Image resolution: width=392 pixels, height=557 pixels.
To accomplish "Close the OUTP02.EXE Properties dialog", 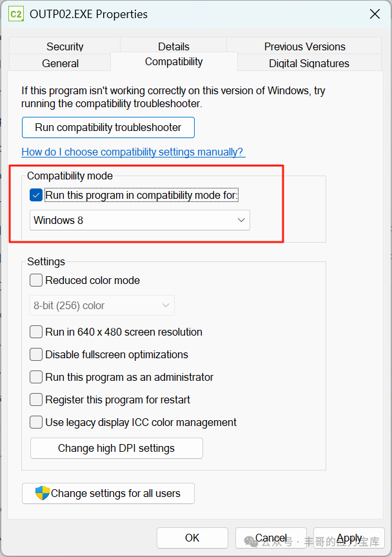I will coord(375,14).
